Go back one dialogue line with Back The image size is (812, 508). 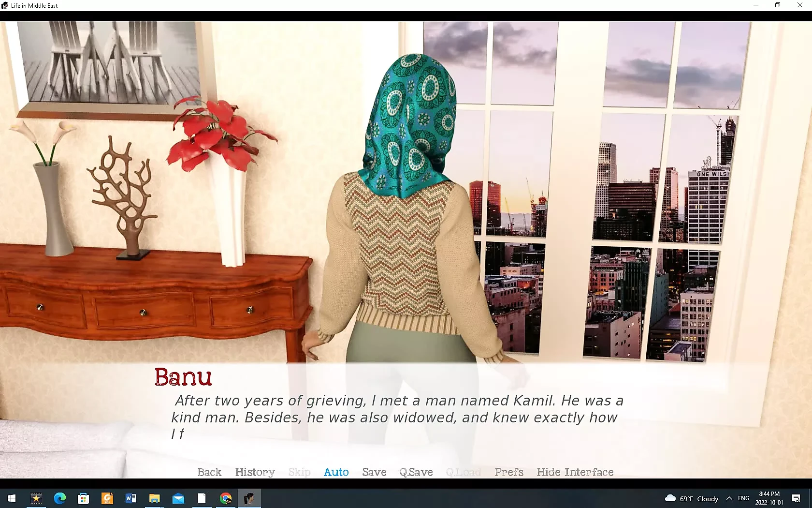[209, 472]
